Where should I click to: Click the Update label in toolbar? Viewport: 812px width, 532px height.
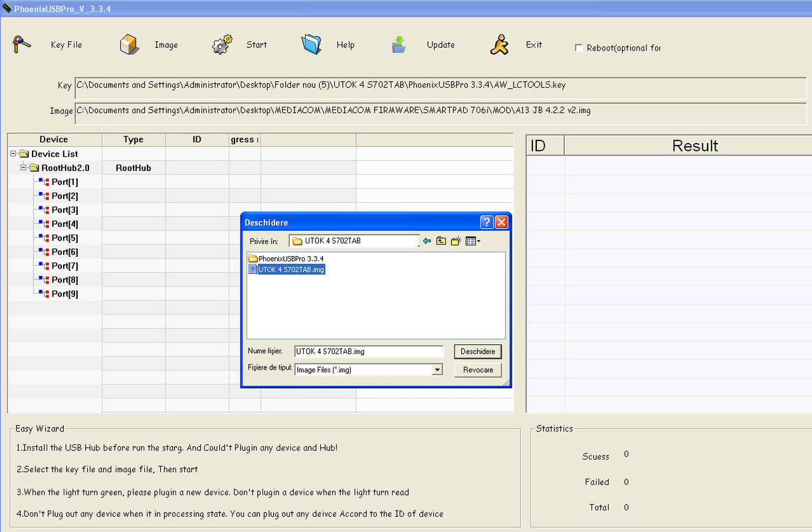tap(441, 45)
